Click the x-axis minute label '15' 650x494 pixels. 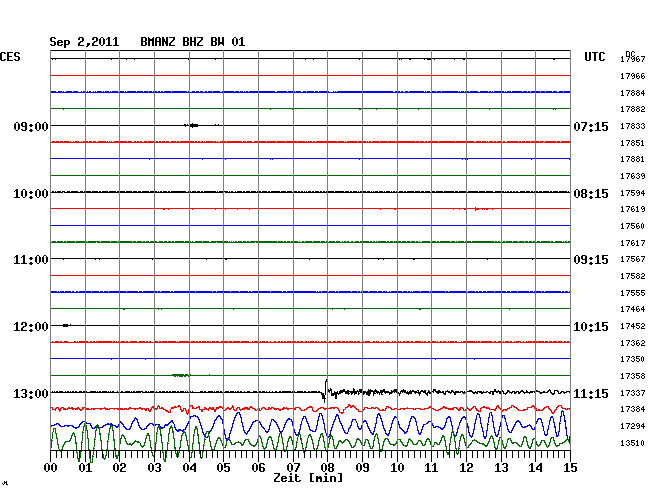(x=570, y=468)
